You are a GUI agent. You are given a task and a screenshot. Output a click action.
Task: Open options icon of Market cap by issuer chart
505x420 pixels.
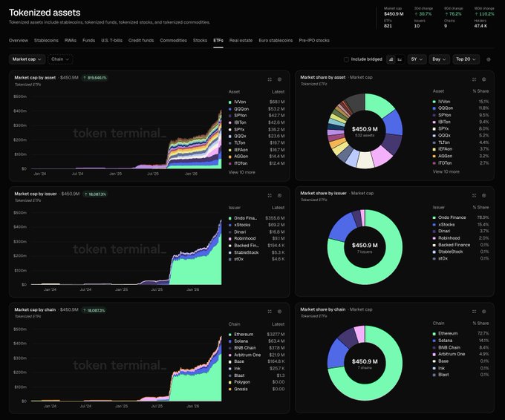pos(279,195)
